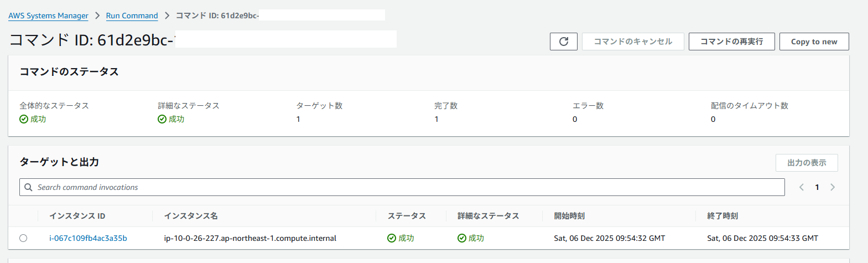The height and width of the screenshot is (263, 868).
Task: Select page number 1 in pagination
Action: click(817, 187)
